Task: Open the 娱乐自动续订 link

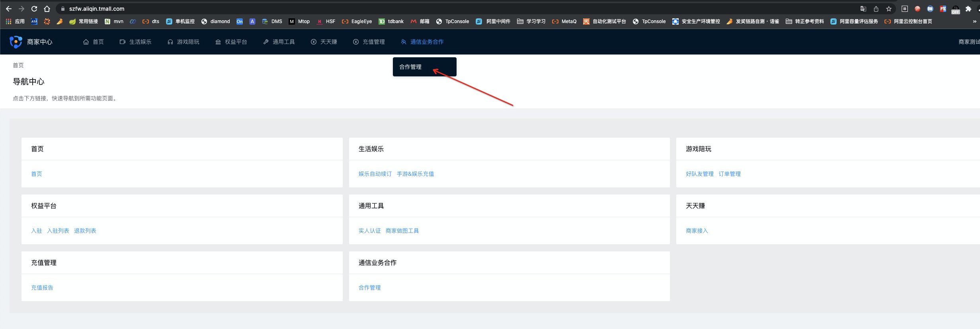Action: coord(375,174)
